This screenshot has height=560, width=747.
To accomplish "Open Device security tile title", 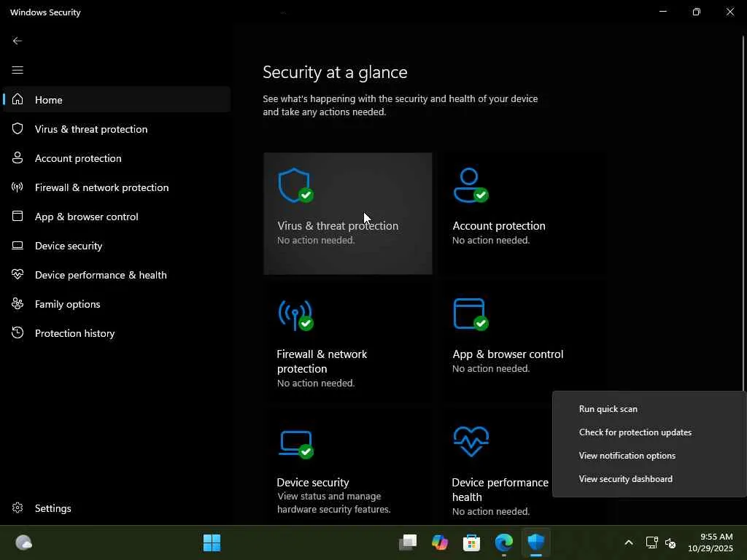I will point(312,483).
